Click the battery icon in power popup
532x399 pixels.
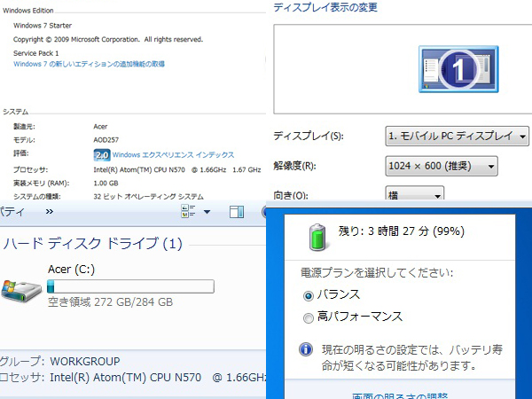(317, 237)
